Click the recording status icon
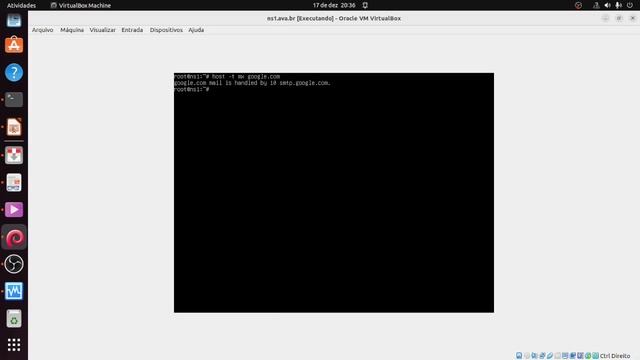The height and width of the screenshot is (360, 640). [573, 356]
